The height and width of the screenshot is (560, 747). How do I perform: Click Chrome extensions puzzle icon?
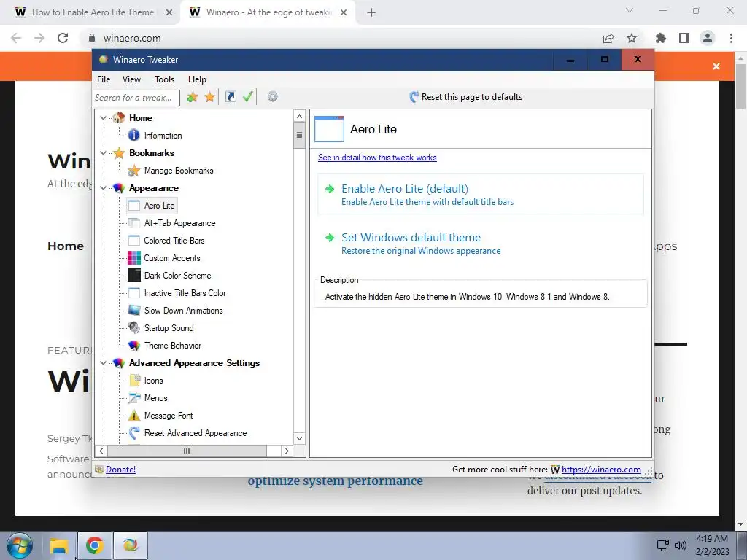tap(661, 38)
